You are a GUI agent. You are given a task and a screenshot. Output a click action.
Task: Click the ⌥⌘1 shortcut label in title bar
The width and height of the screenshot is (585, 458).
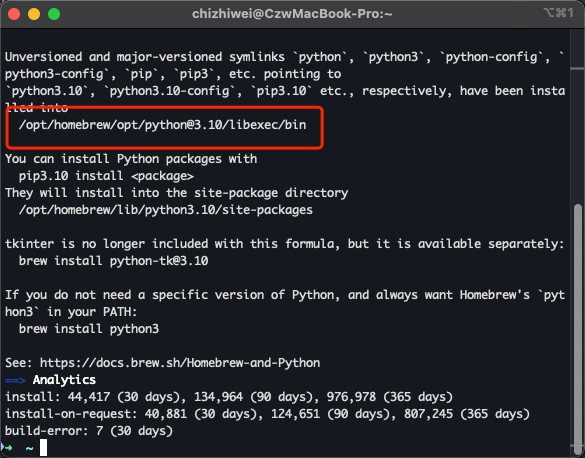tap(559, 13)
